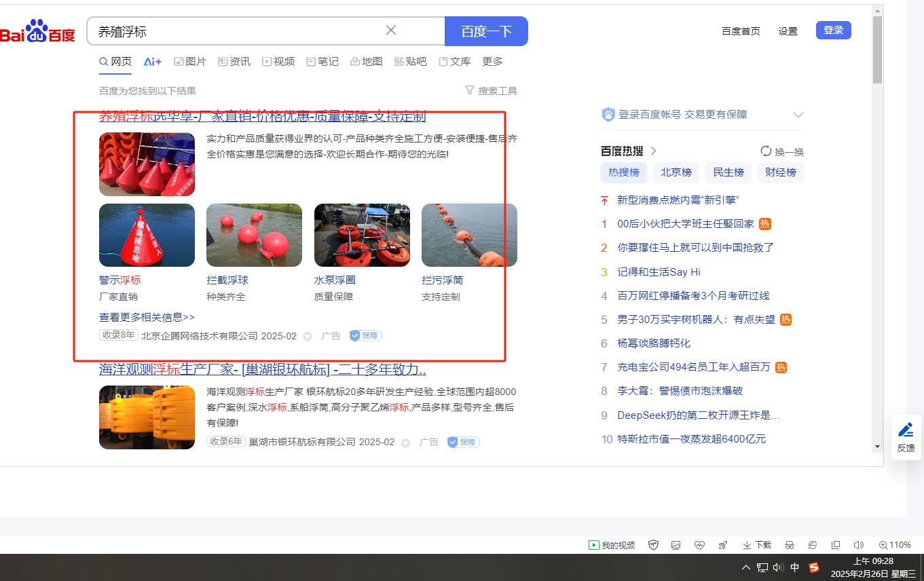The height and width of the screenshot is (581, 924).
Task: Select the 北京榜 hot list tab
Action: (676, 172)
